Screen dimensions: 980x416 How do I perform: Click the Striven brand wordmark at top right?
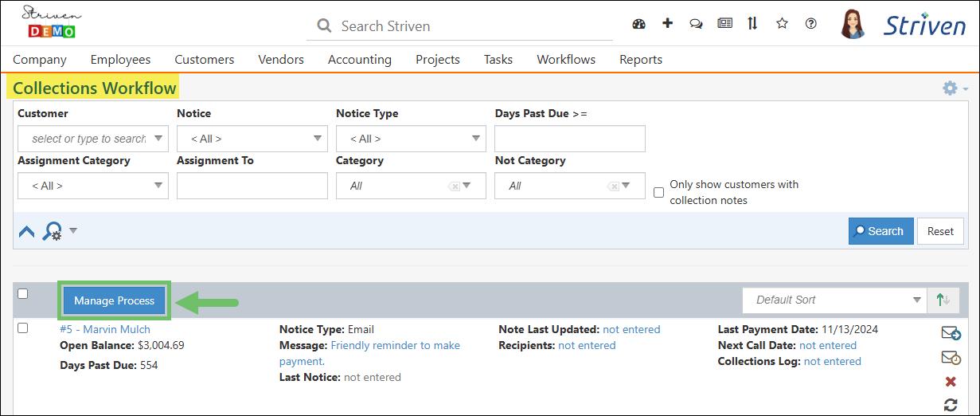(x=924, y=25)
